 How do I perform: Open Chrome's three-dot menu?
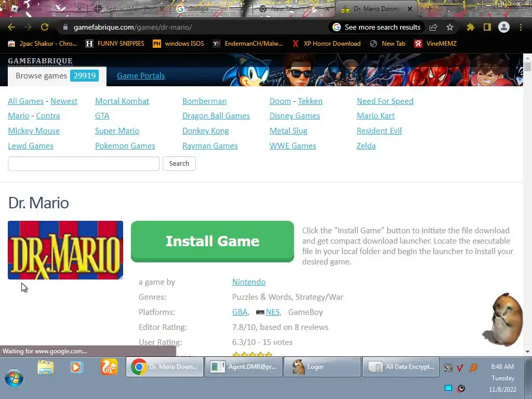tap(521, 27)
